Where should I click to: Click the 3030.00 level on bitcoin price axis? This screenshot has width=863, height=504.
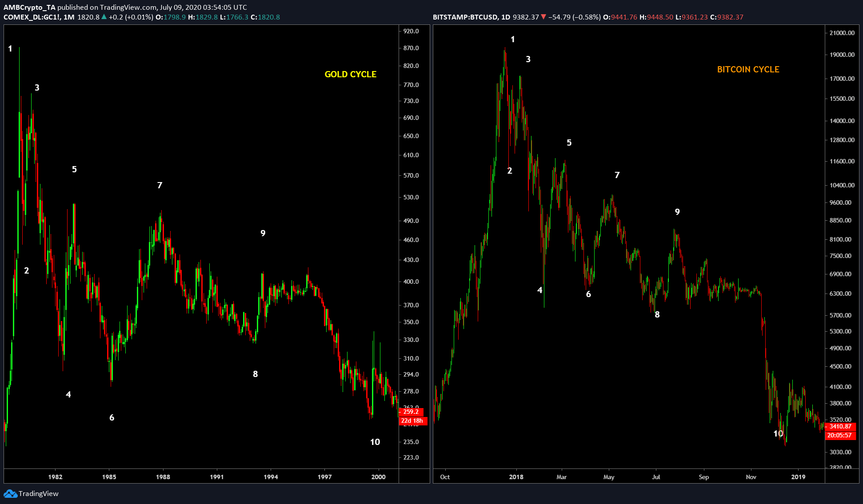point(841,452)
